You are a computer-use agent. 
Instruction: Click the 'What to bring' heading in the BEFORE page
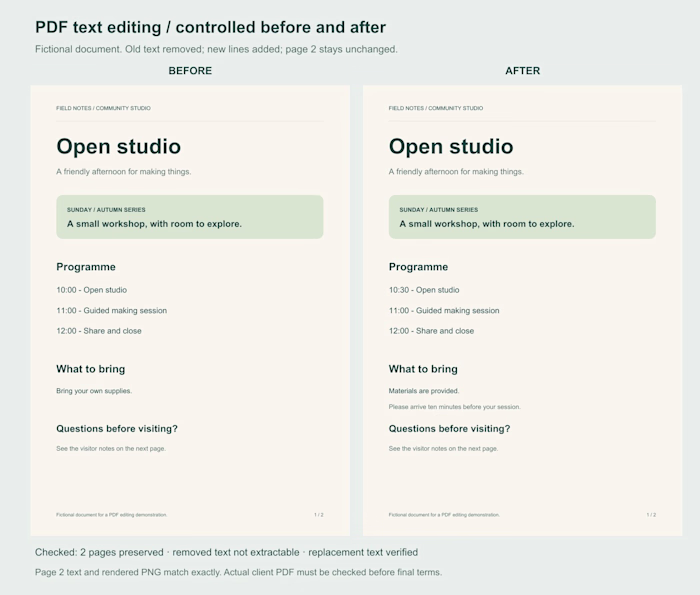pos(91,369)
